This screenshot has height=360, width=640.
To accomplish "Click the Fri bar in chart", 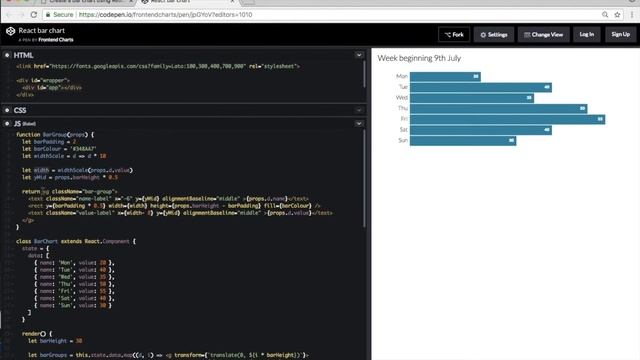I will coord(507,119).
